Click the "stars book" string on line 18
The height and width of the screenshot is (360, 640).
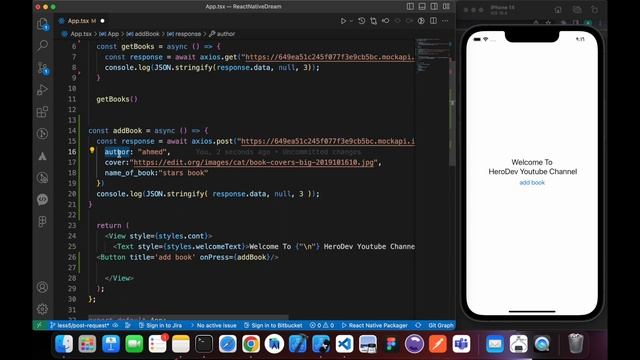pyautogui.click(x=183, y=173)
